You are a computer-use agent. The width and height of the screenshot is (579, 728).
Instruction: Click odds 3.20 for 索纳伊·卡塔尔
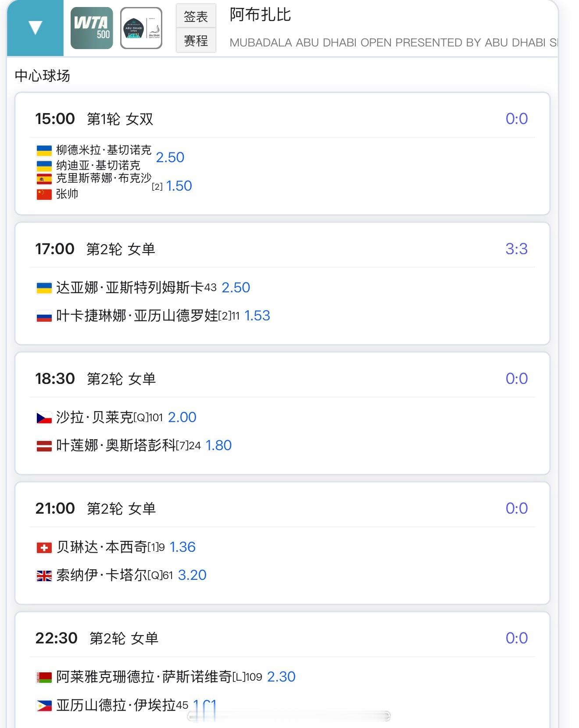coord(192,575)
